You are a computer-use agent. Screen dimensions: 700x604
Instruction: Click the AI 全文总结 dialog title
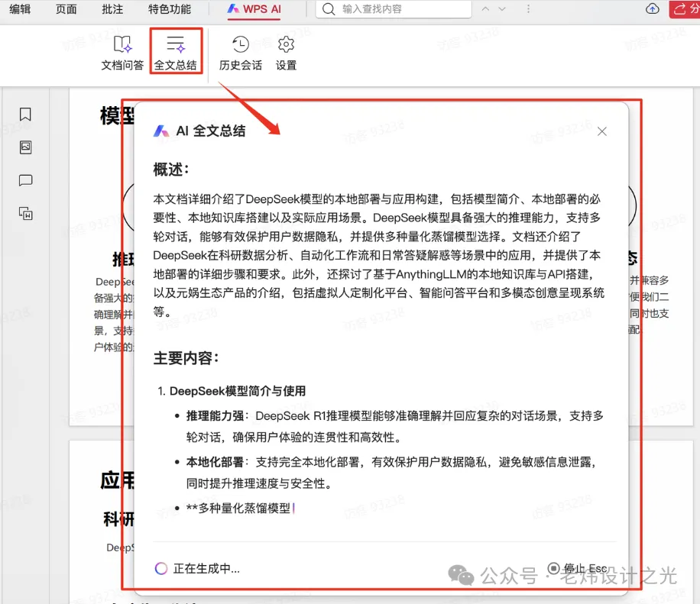pyautogui.click(x=211, y=131)
